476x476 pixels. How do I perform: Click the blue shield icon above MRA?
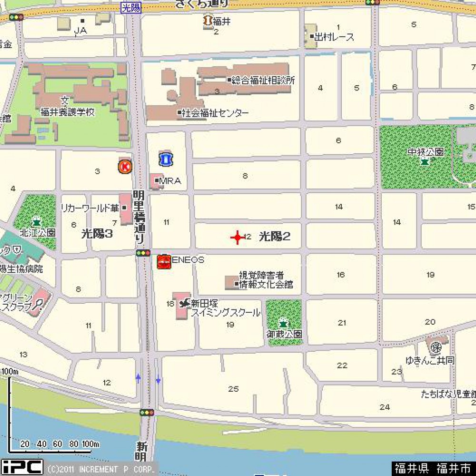pyautogui.click(x=166, y=158)
